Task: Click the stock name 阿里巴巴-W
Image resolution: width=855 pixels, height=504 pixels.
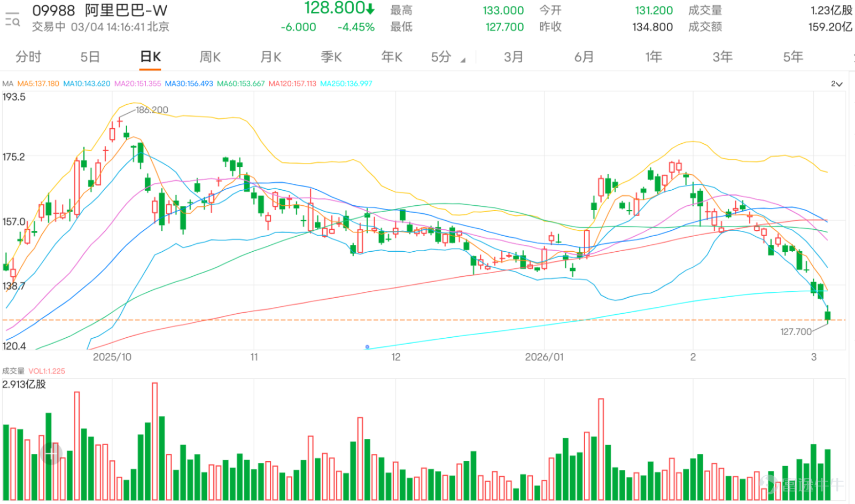Action: 126,11
